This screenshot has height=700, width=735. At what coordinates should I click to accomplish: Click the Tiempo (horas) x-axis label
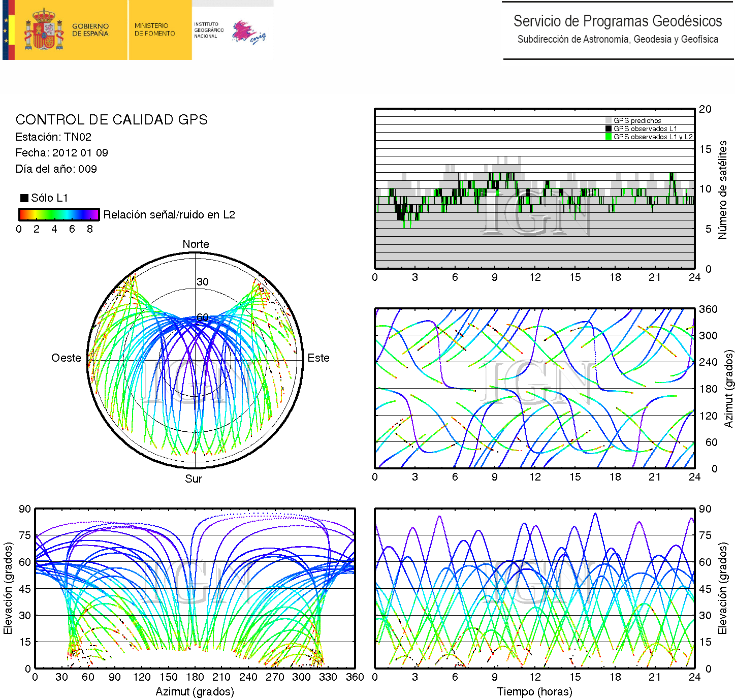tap(534, 692)
